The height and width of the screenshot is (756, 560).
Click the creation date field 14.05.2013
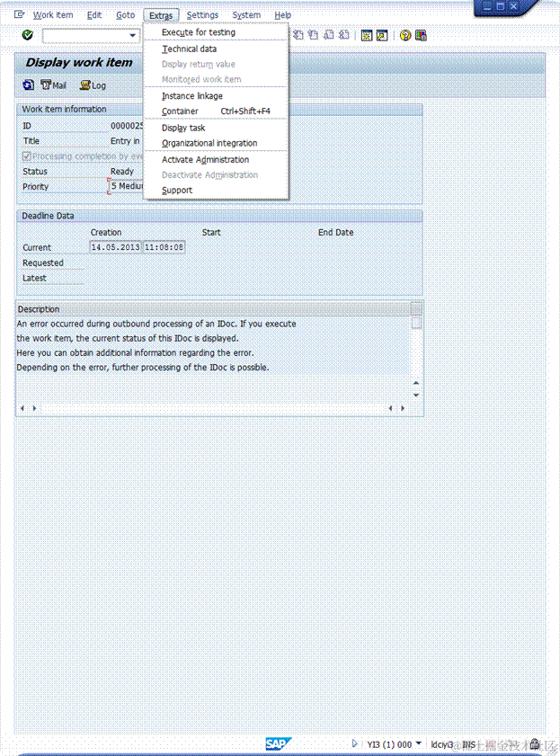pos(116,247)
